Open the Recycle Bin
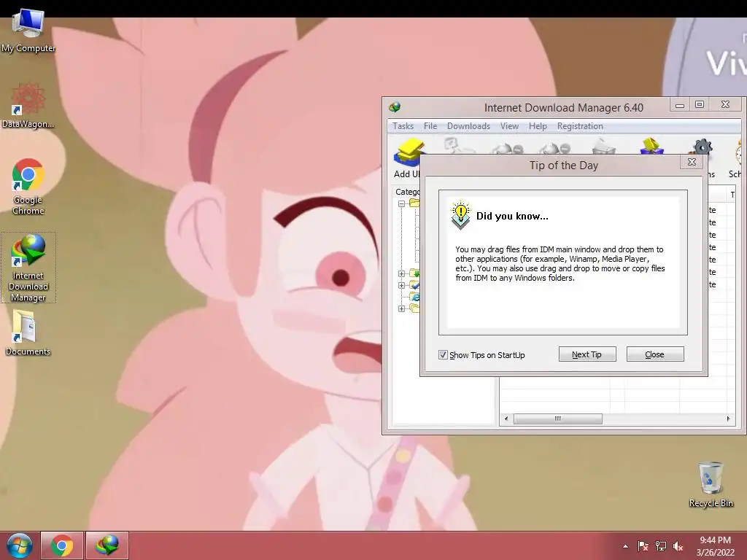 (711, 484)
